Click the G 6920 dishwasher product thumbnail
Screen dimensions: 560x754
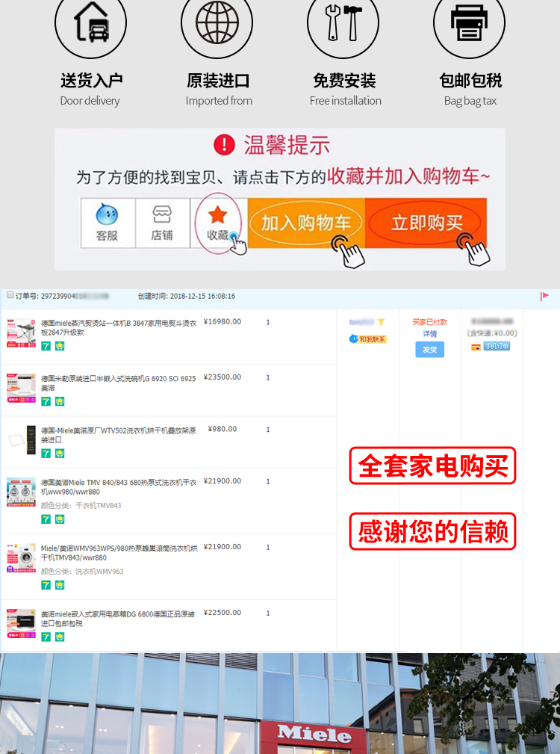[21, 388]
